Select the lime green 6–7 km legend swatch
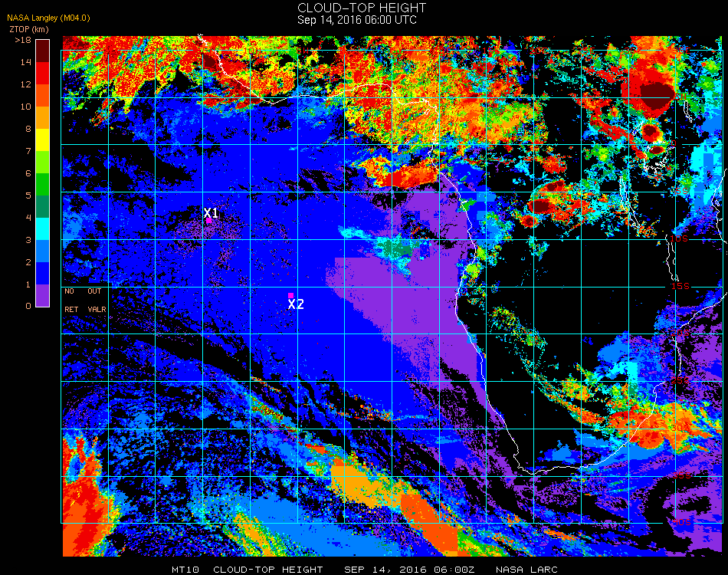The image size is (728, 575). pos(43,163)
